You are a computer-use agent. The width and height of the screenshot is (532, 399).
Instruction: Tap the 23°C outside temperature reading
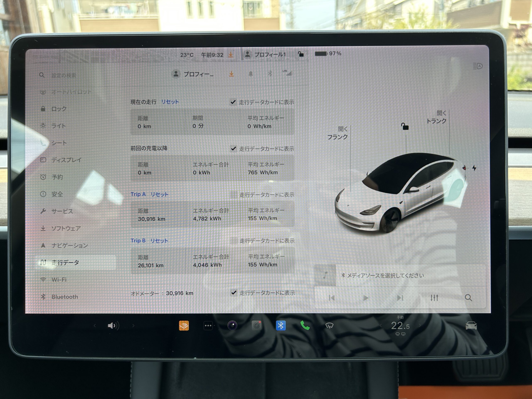pyautogui.click(x=187, y=55)
